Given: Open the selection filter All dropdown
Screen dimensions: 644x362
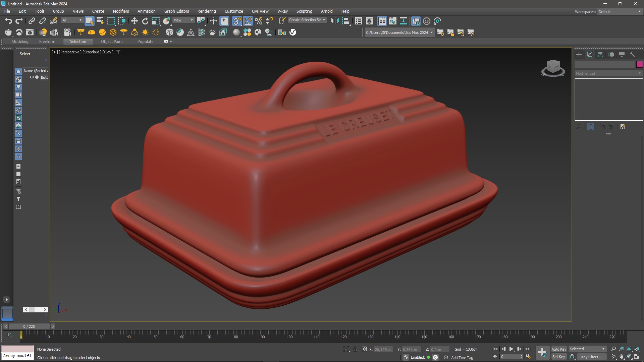Looking at the screenshot, I should [72, 20].
